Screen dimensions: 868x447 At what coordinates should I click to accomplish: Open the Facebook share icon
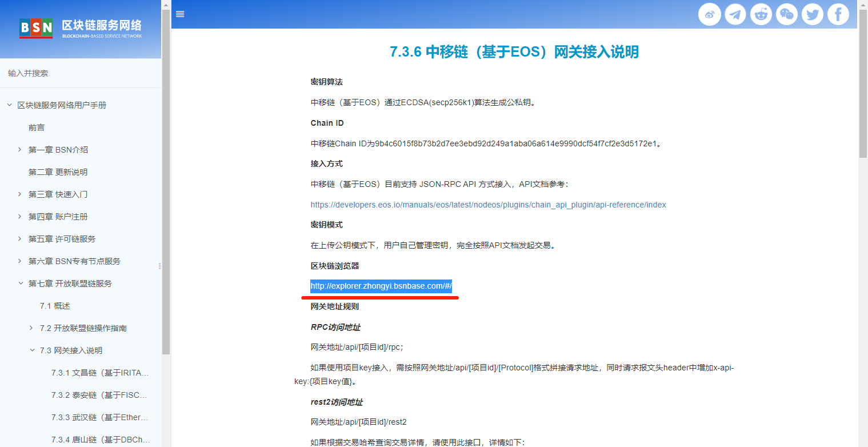click(838, 14)
